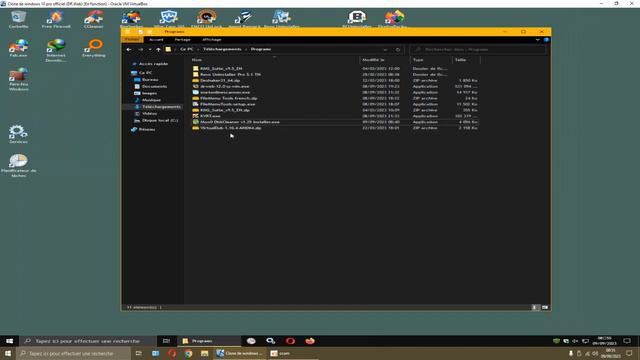
Task: Open the Fichier ribbon tab
Action: tap(132, 40)
